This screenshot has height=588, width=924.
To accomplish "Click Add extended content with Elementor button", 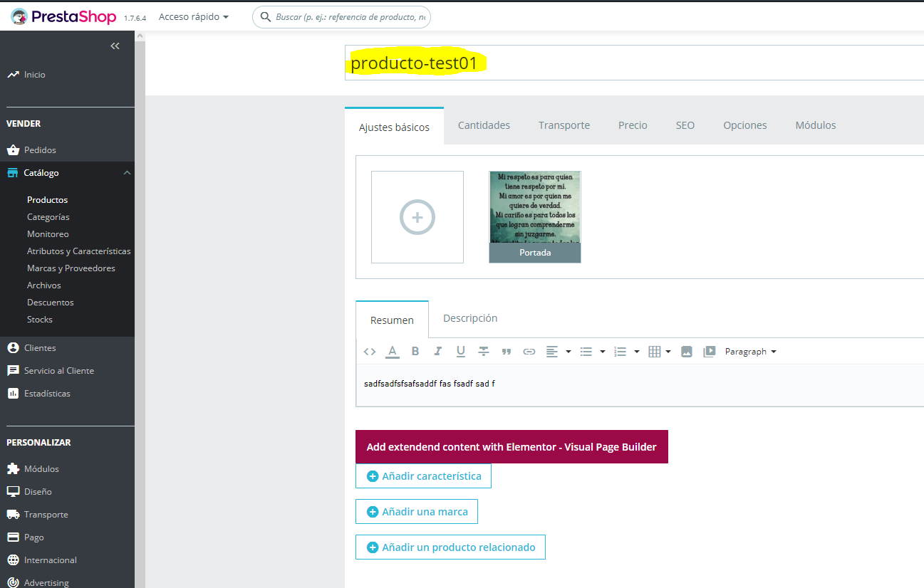I will 512,447.
